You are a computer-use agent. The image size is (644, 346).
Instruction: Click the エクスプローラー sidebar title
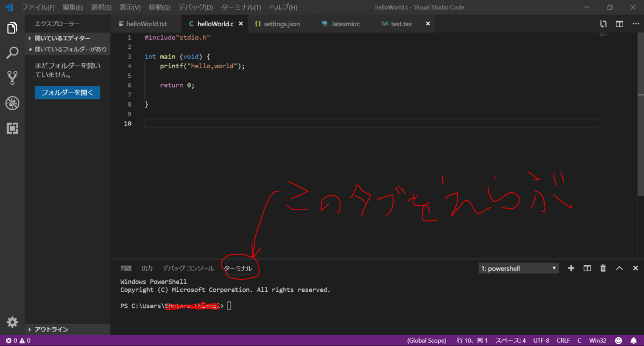click(x=57, y=24)
